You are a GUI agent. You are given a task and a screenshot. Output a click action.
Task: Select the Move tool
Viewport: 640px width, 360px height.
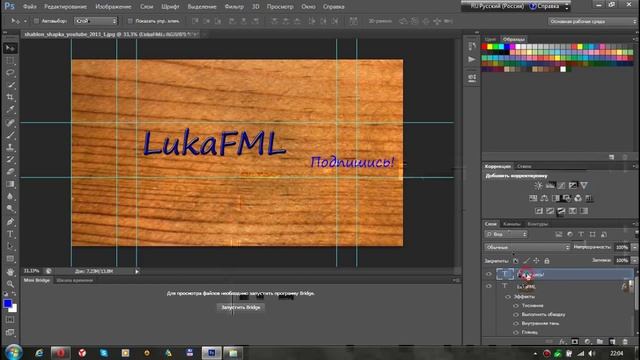[x=10, y=48]
